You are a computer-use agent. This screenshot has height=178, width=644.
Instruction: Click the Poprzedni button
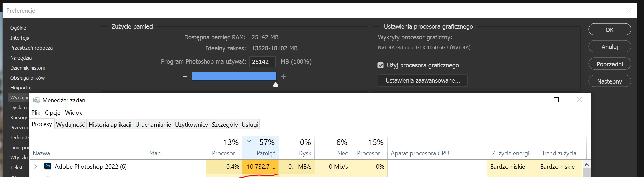pos(610,64)
